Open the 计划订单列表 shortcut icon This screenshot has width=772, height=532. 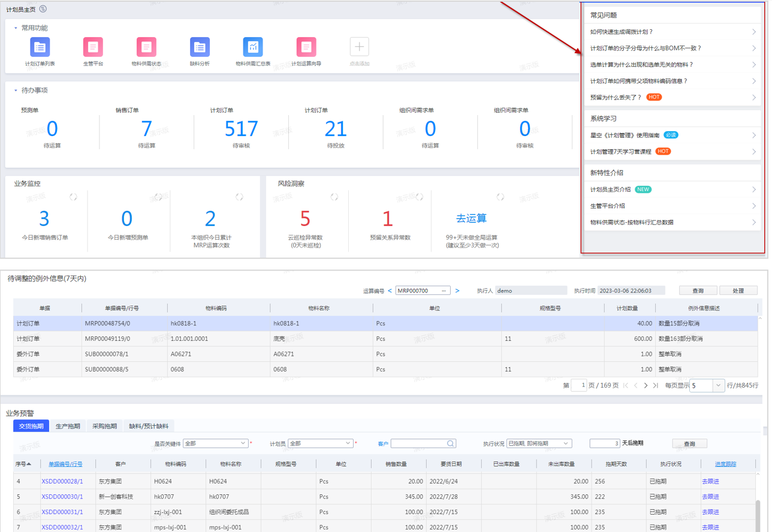(x=40, y=47)
